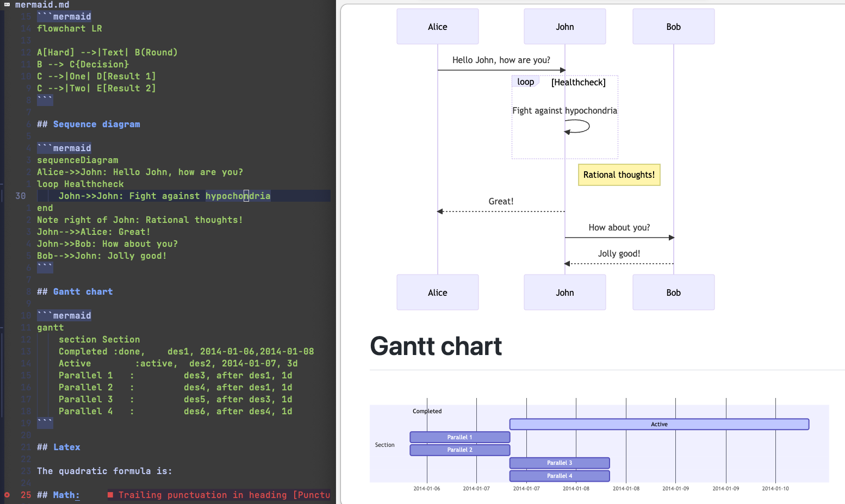Click the 'Parallel 2' Gantt bar
The image size is (845, 504).
click(460, 450)
